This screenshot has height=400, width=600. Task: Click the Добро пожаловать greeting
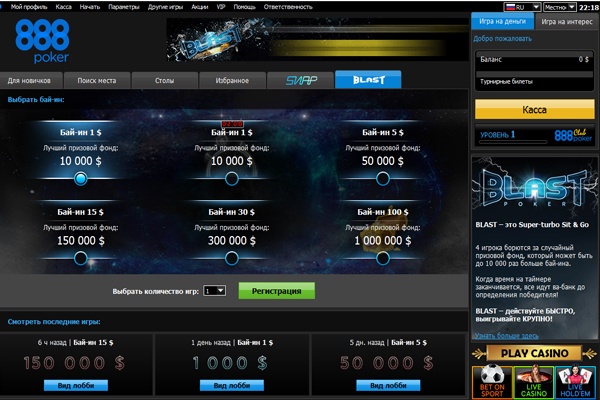click(x=502, y=39)
